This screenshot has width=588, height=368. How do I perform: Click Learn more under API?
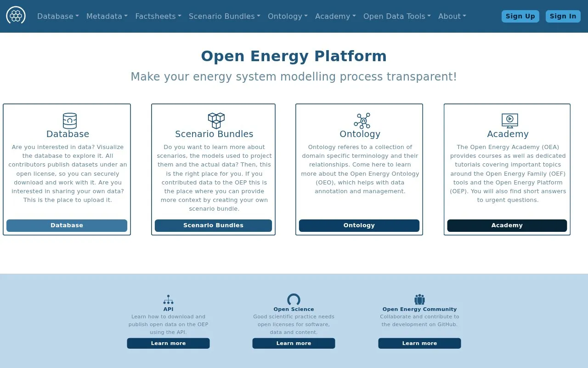(x=168, y=343)
